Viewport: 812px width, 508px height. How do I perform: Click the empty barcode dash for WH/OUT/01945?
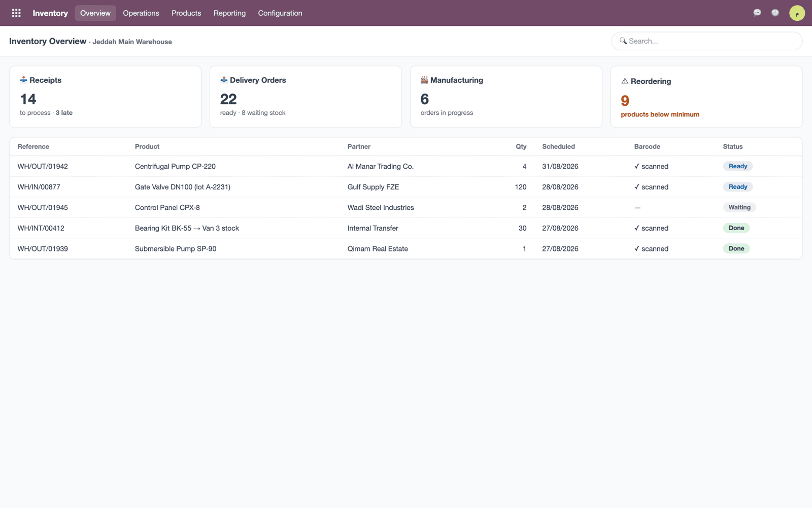pyautogui.click(x=637, y=207)
